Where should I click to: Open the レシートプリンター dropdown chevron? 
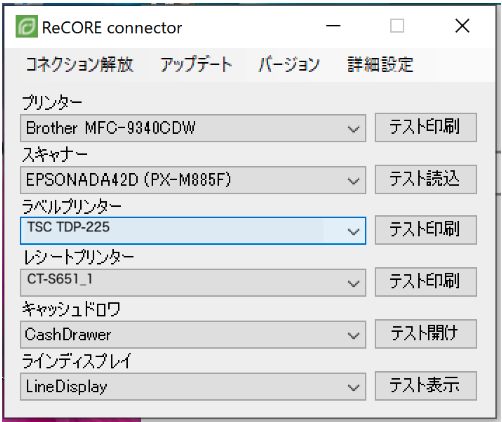point(353,283)
